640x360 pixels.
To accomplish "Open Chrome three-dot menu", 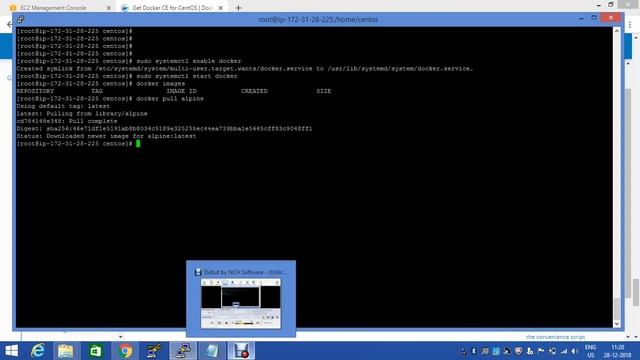I will tap(630, 24).
